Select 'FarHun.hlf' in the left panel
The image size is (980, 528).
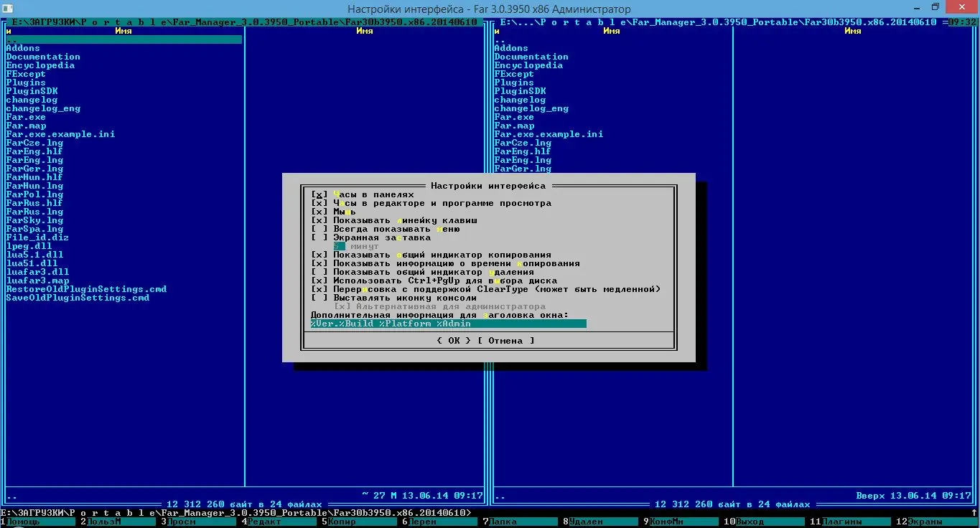pos(34,177)
